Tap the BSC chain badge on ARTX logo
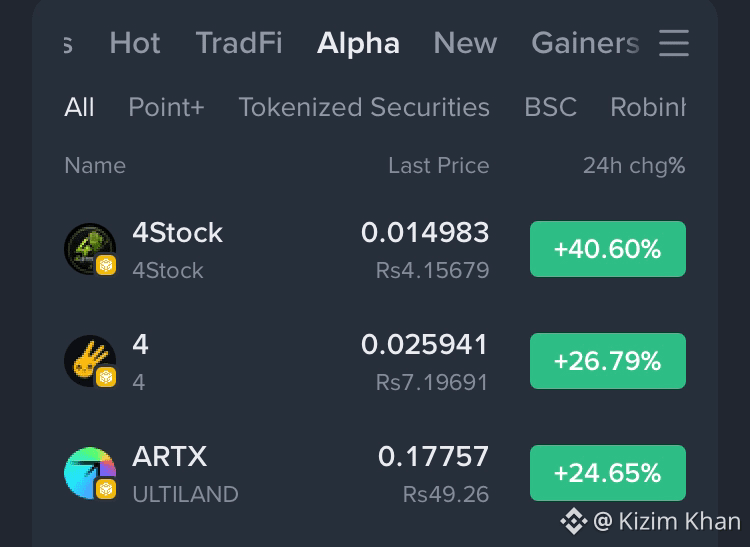 click(x=106, y=489)
